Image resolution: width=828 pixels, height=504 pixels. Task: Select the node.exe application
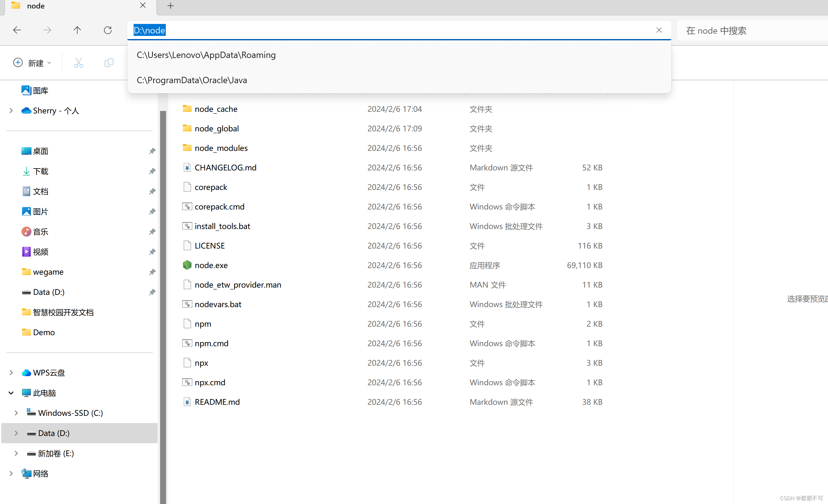[x=205, y=265]
